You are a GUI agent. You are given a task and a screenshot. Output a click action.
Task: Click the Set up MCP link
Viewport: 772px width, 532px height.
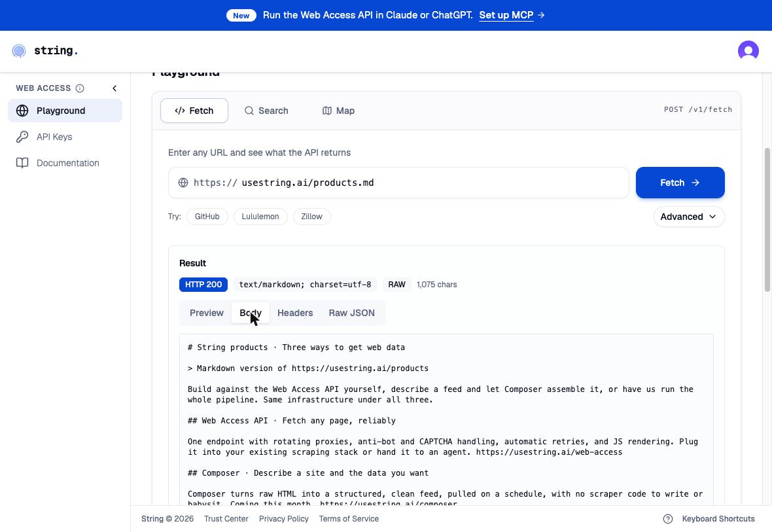(506, 15)
